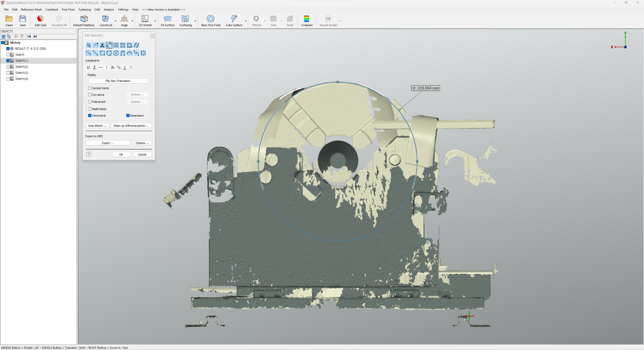The image size is (644, 350).
Task: Expand the 2D Sketch dropdown arrow
Action: pos(155,21)
